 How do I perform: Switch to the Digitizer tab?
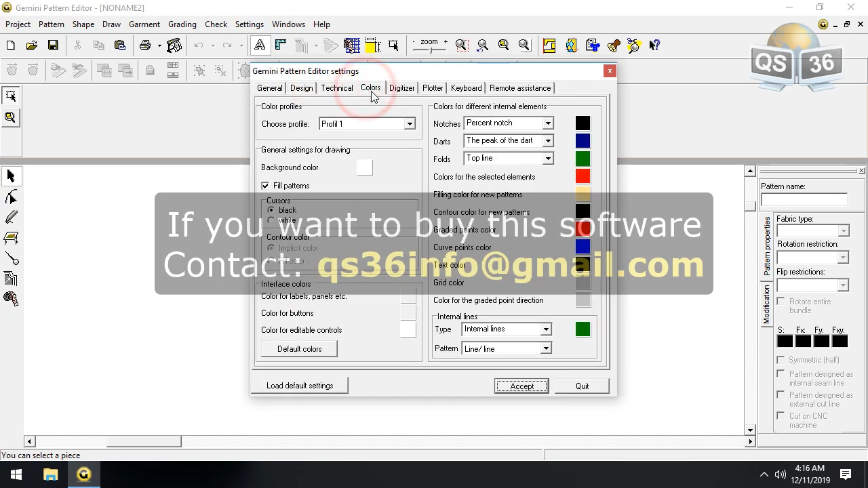(x=401, y=88)
